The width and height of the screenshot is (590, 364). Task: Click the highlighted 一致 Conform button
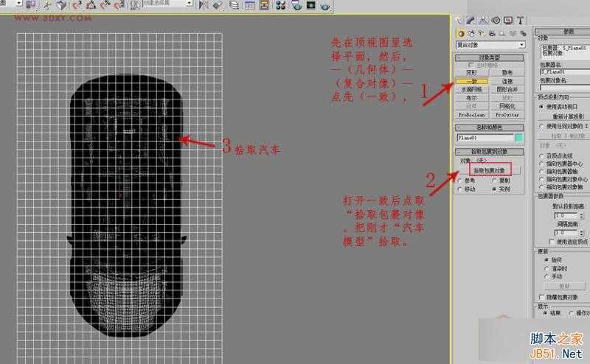(472, 81)
